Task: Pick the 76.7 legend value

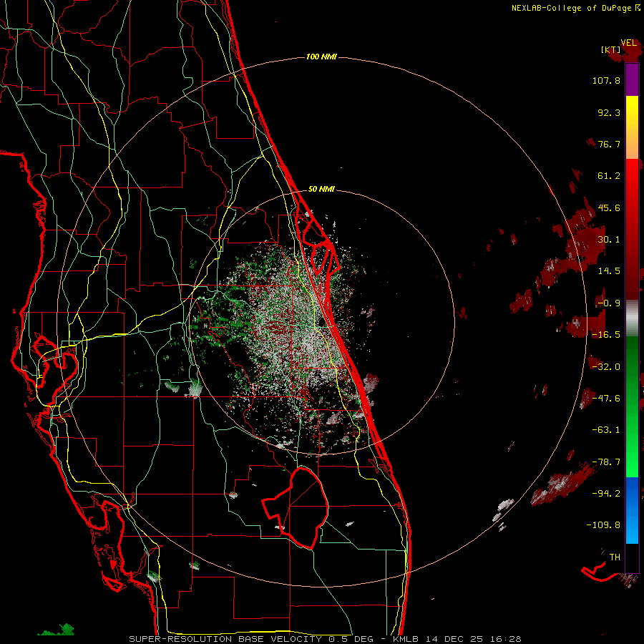Action: pos(609,144)
